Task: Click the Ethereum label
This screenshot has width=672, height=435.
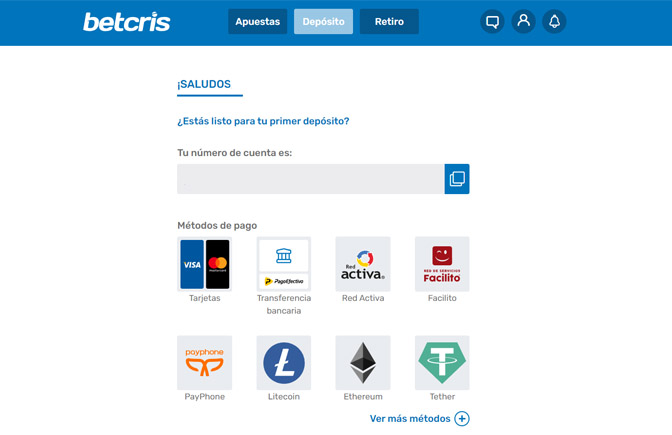Action: (363, 397)
